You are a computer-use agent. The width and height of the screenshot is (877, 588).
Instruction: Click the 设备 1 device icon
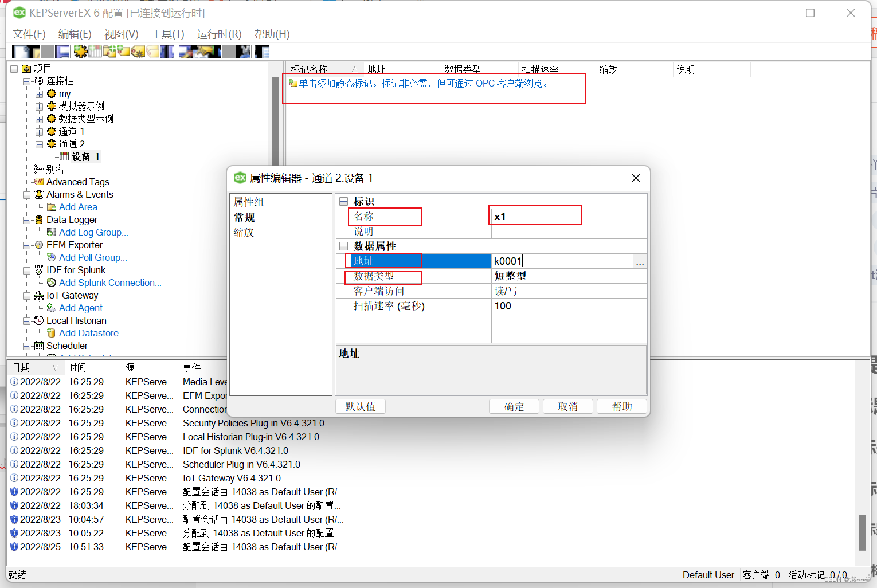(x=64, y=156)
